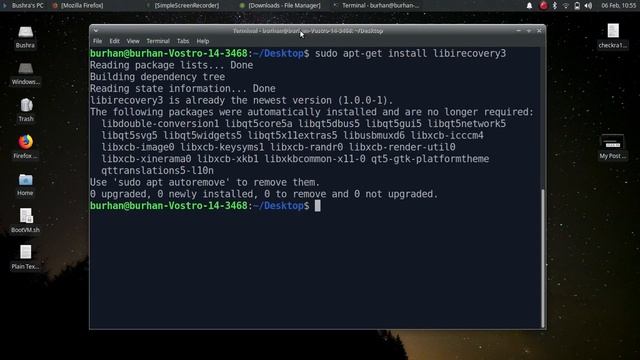
Task: Select the My Post desktop icon
Action: click(x=612, y=147)
